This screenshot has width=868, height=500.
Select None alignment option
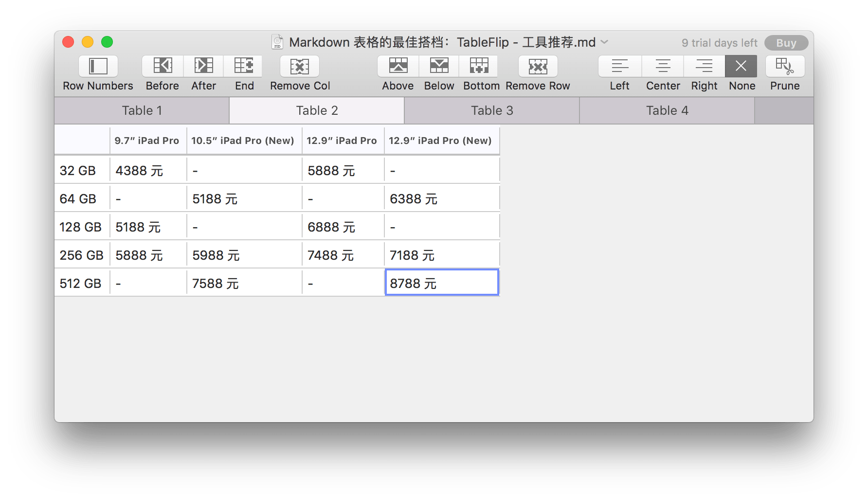point(741,66)
